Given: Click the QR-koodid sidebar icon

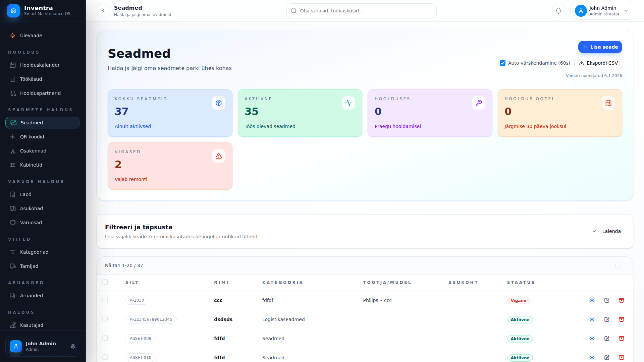Looking at the screenshot, I should click(13, 137).
